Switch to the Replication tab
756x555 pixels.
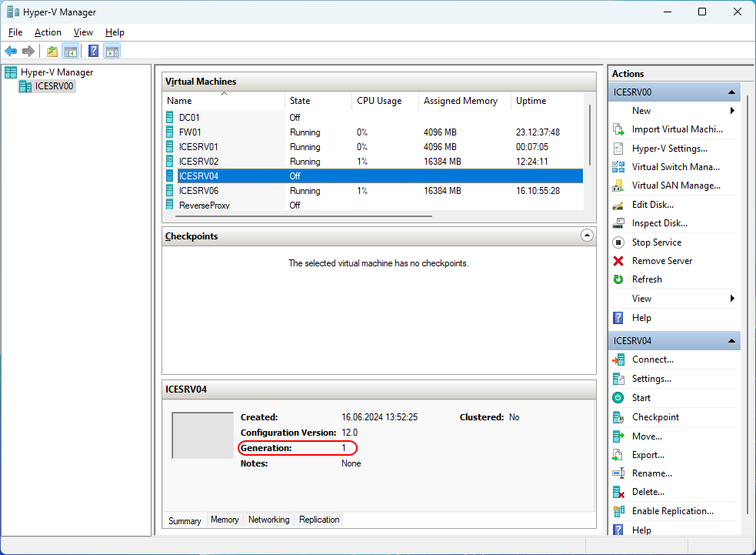(319, 520)
